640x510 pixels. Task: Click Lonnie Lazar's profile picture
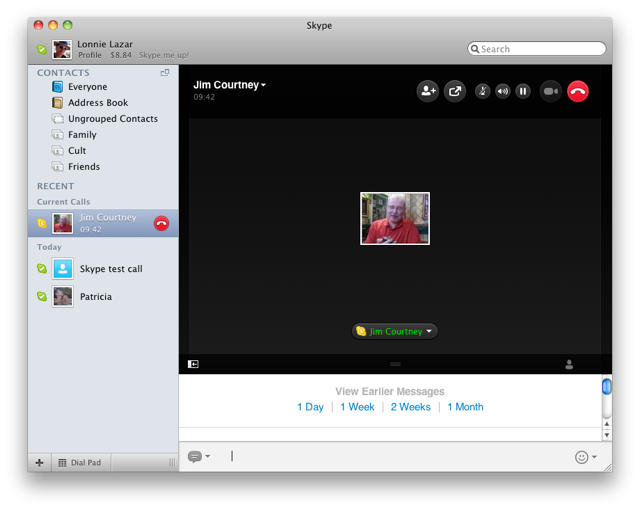pos(62,49)
